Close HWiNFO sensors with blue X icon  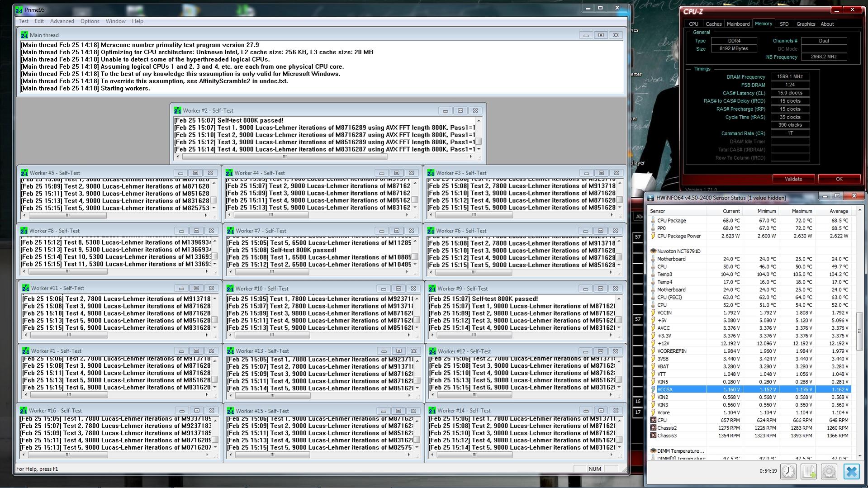[851, 471]
